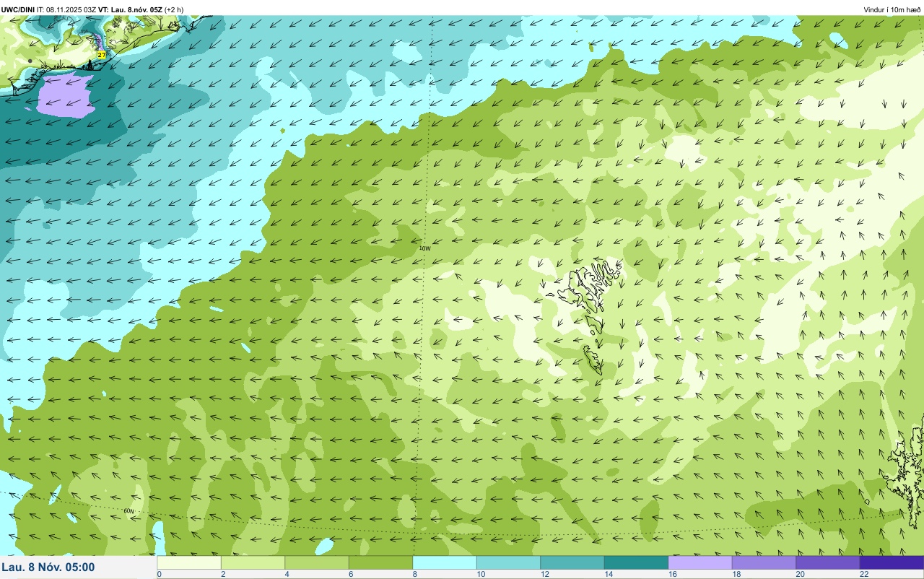Screen dimensions: 924x579
Task: Click the lavender 16–18 legend swatch
Action: click(700, 562)
